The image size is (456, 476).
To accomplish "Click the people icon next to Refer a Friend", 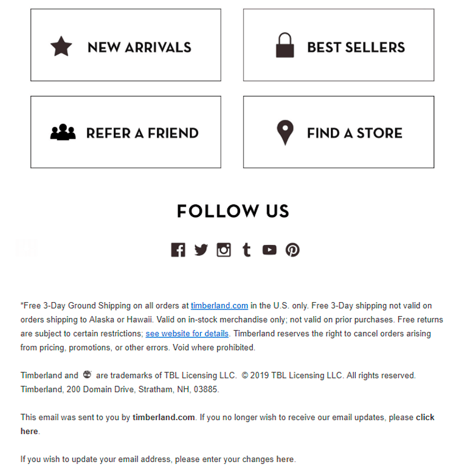I will [x=63, y=132].
